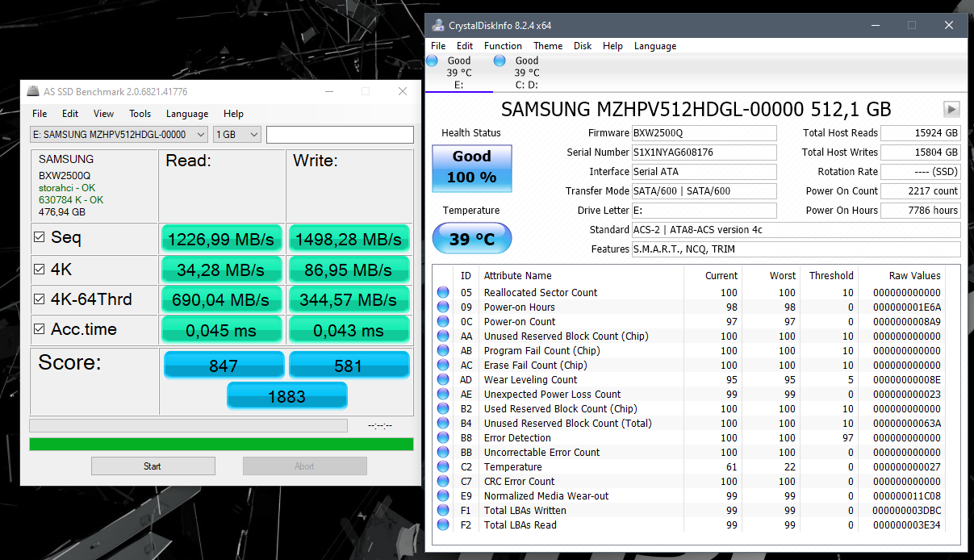This screenshot has width=974, height=560.
Task: Click status orb for Unused Reserved Block Count (Chip)
Action: [x=443, y=336]
